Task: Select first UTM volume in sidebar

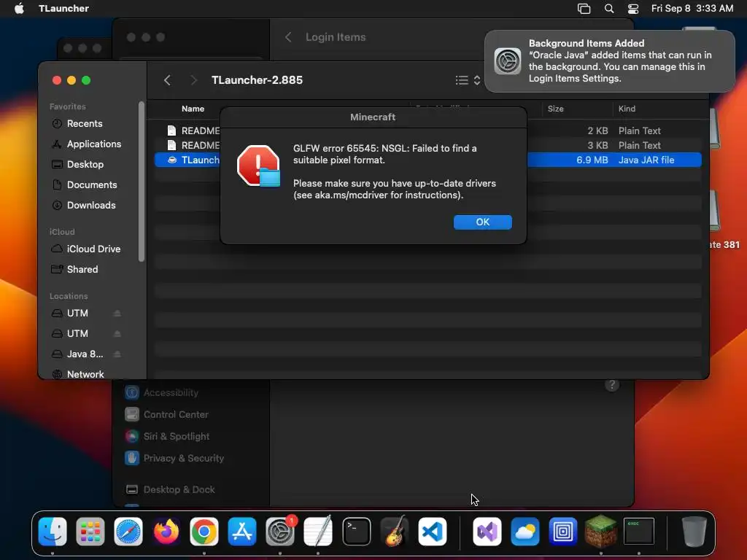Action: pos(77,314)
